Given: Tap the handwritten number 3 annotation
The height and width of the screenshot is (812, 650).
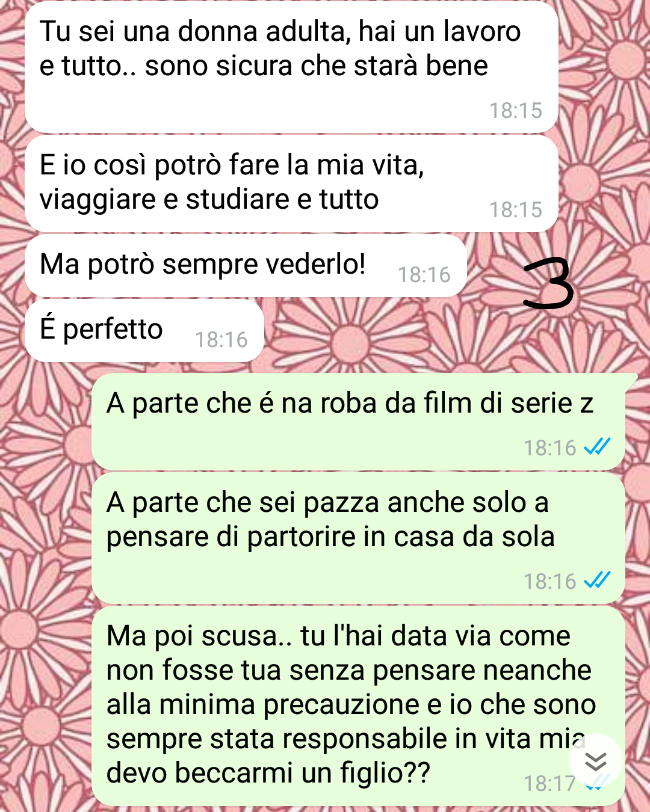Looking at the screenshot, I should coord(548,283).
